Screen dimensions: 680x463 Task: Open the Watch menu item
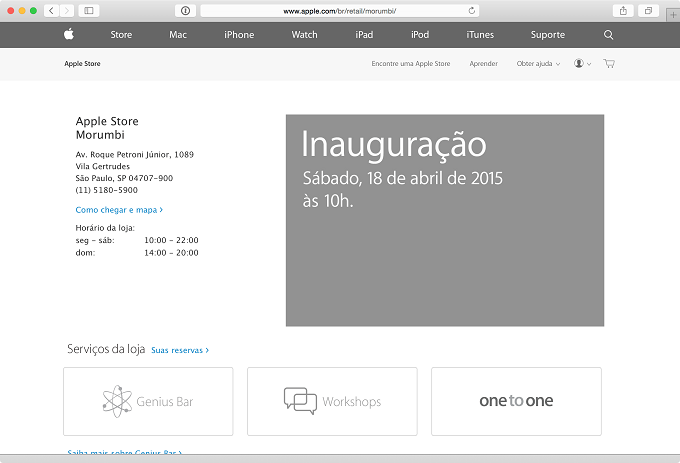click(304, 35)
